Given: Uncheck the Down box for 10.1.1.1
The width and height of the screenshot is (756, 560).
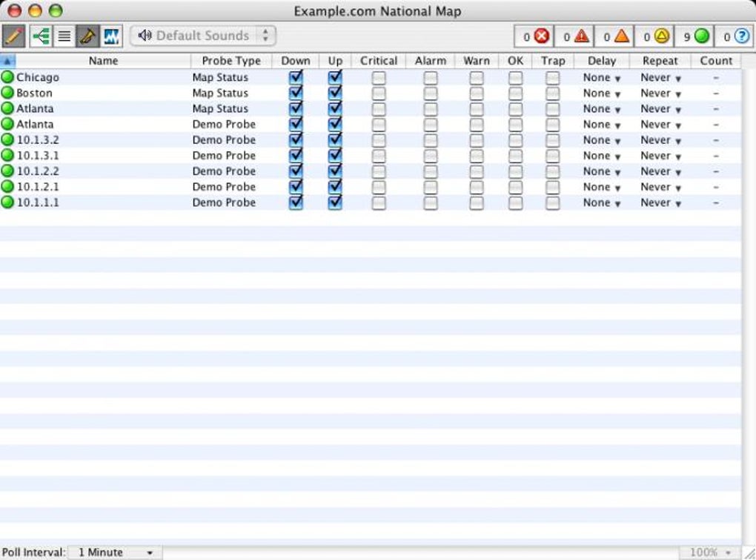Looking at the screenshot, I should click(x=296, y=202).
